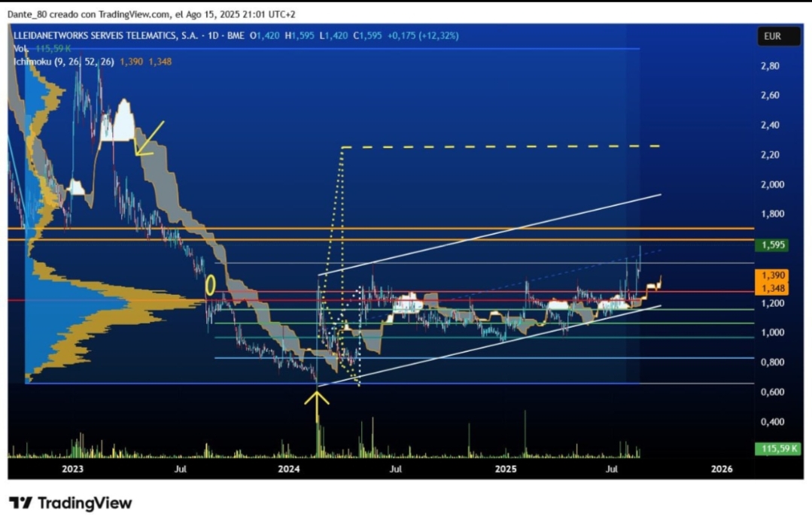Click the TradingView logo at the bottom
The height and width of the screenshot is (519, 812).
click(x=71, y=503)
